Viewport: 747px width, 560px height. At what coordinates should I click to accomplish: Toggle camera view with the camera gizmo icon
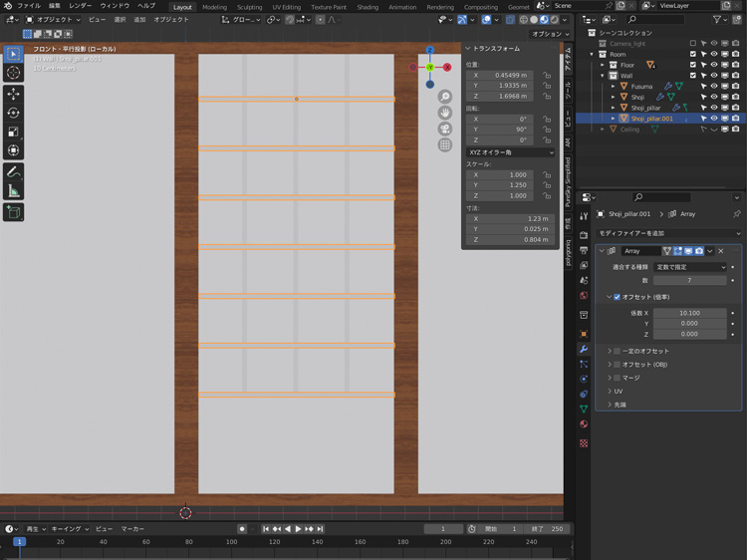[445, 129]
